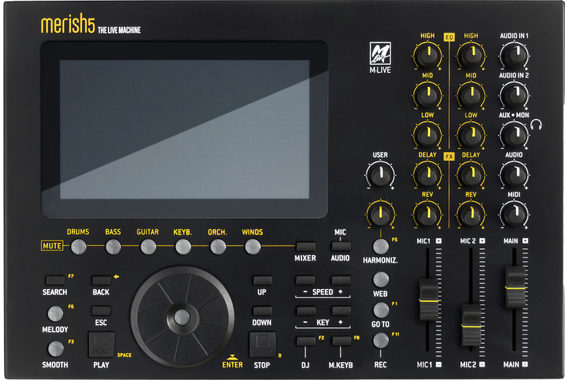Click the yellow MUTE label box

coord(52,246)
